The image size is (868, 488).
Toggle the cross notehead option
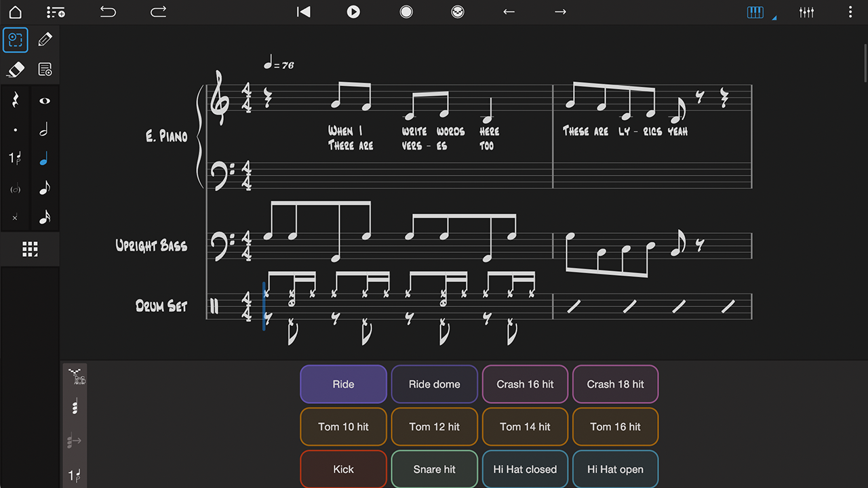pyautogui.click(x=15, y=218)
